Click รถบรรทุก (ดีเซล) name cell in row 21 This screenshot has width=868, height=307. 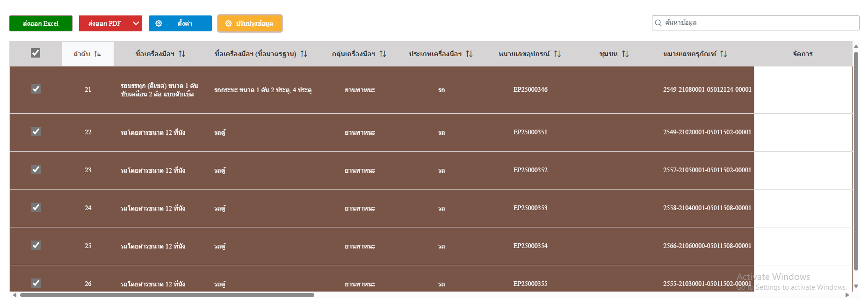pyautogui.click(x=159, y=90)
